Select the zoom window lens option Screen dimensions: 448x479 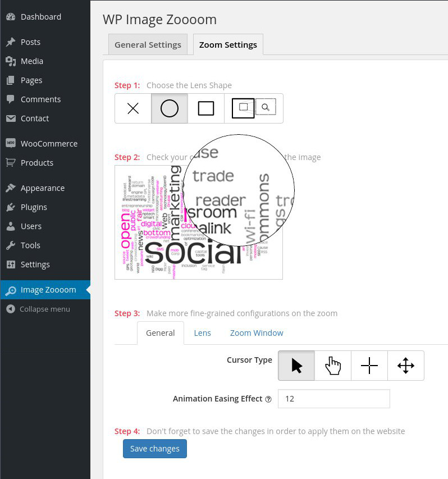point(254,108)
